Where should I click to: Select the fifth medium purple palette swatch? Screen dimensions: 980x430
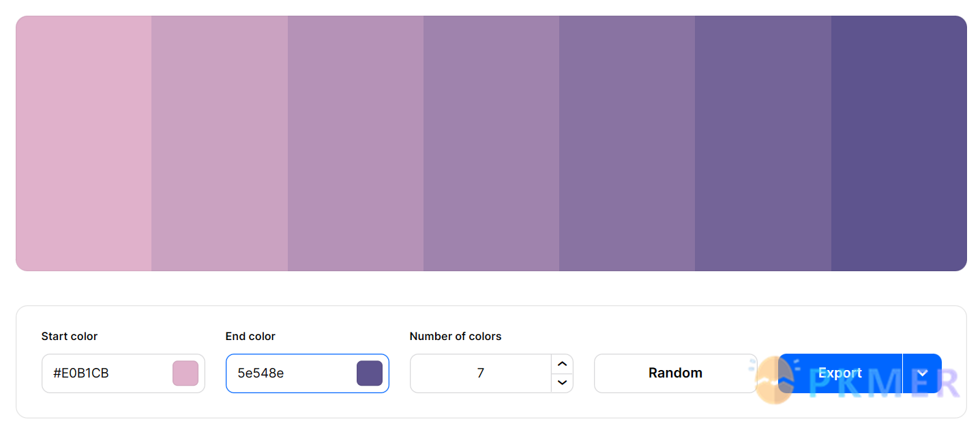627,143
